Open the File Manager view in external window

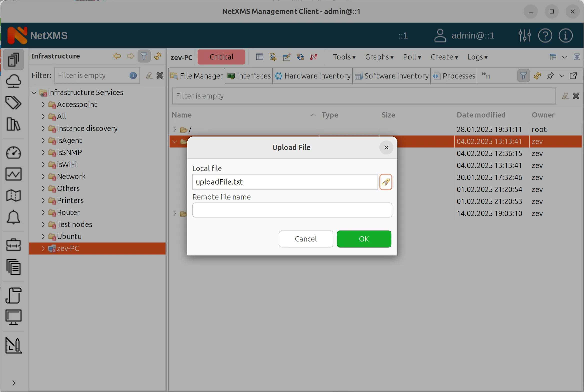[x=573, y=75]
